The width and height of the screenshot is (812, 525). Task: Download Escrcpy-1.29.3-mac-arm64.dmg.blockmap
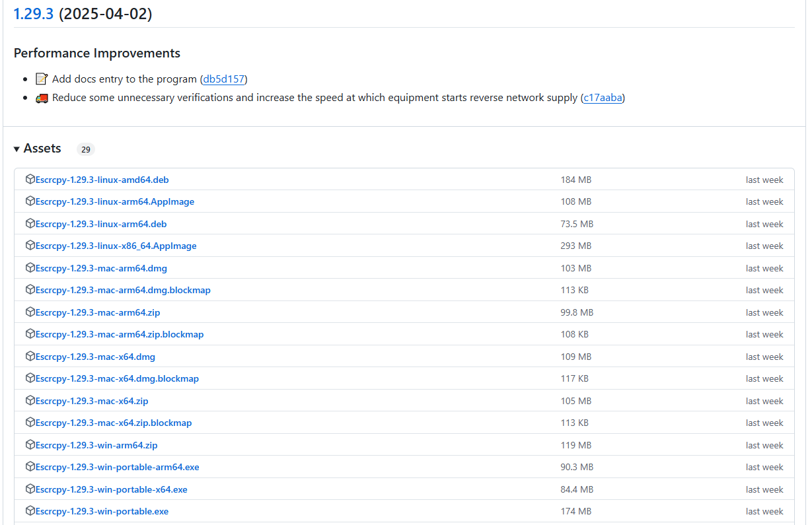coord(123,290)
